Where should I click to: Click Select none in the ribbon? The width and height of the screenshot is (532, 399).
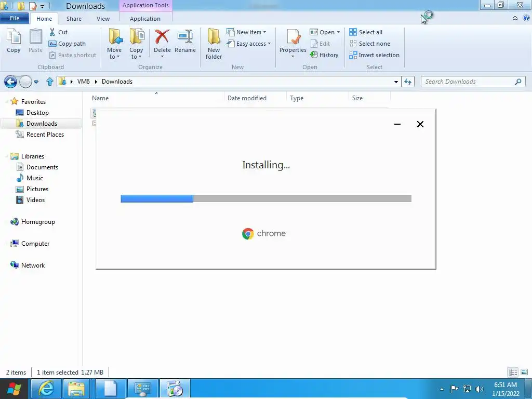pyautogui.click(x=370, y=44)
